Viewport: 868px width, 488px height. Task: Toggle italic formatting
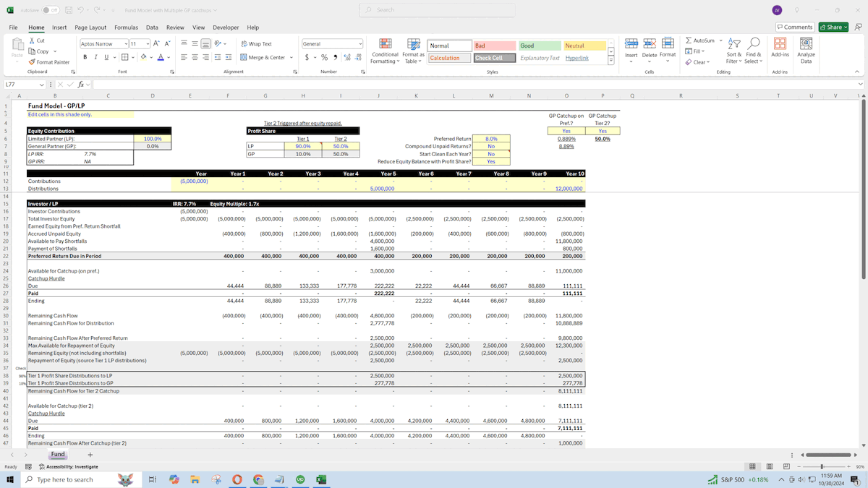95,57
